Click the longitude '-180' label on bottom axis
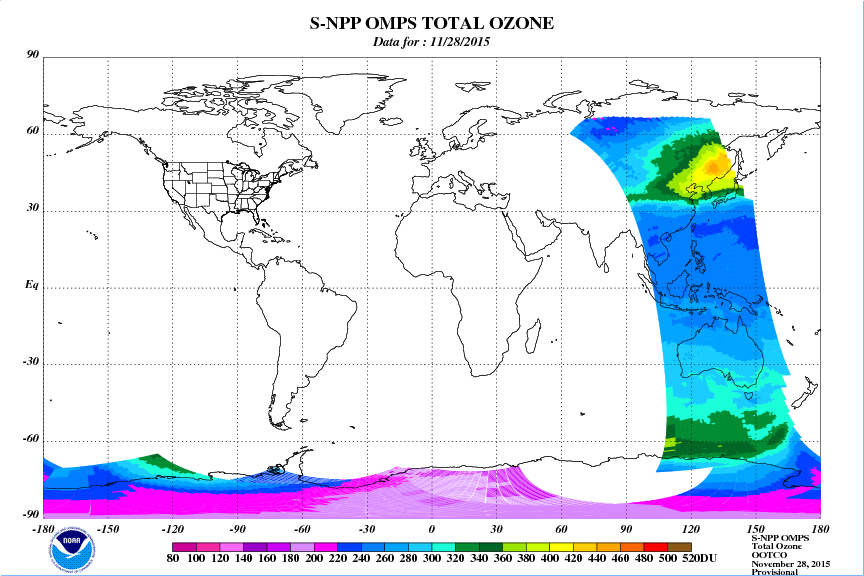Screen dimensions: 864x576 [42, 530]
